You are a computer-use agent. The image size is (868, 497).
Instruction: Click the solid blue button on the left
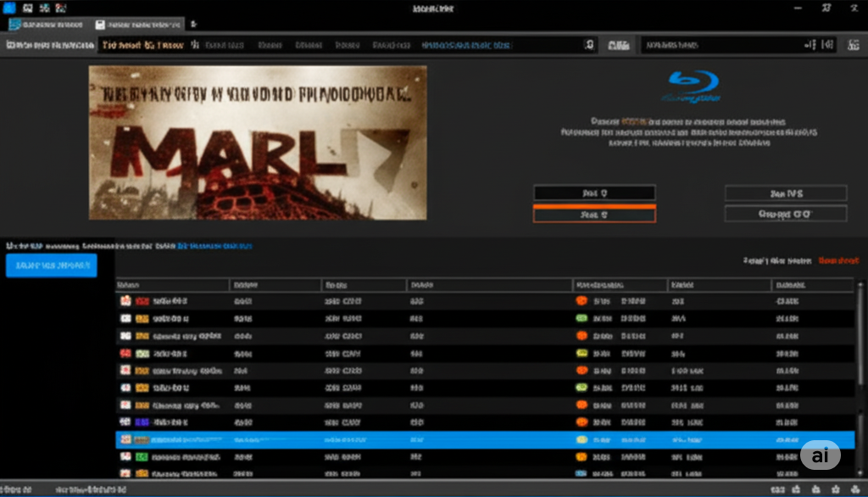coord(52,265)
